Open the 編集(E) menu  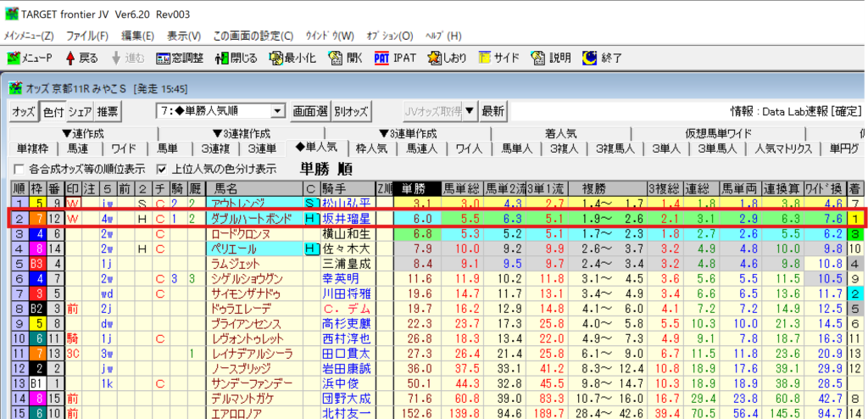[137, 36]
